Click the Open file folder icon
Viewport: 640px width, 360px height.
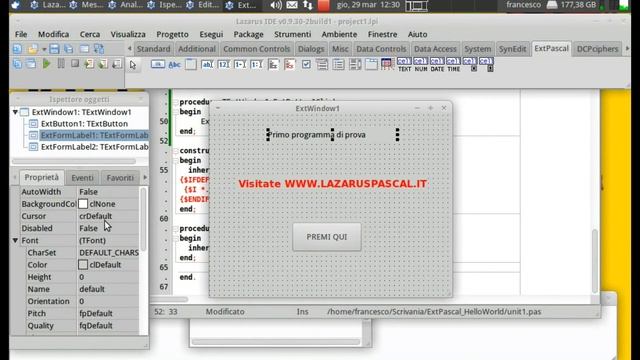pos(33,49)
